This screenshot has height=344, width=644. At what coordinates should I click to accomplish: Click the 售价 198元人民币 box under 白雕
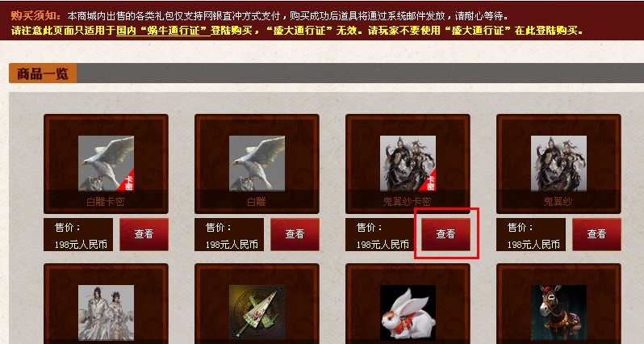point(229,235)
